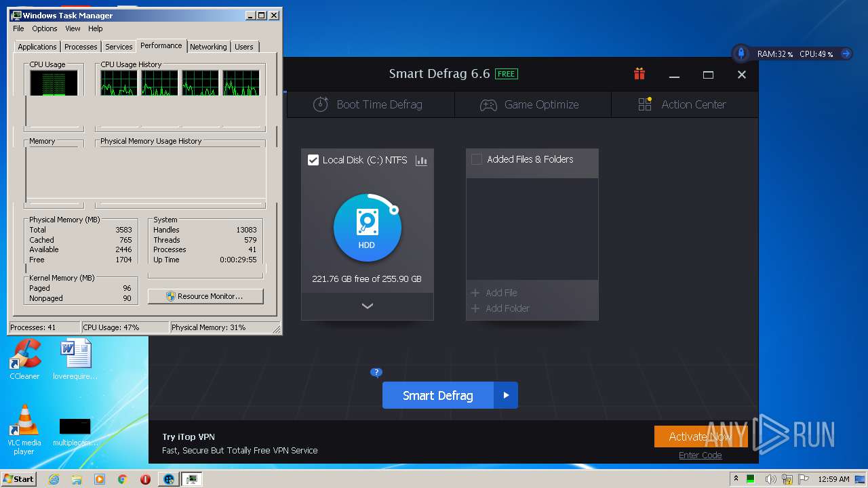Open Internet Explorer from the taskbar
Image resolution: width=868 pixels, height=488 pixels.
tap(54, 479)
